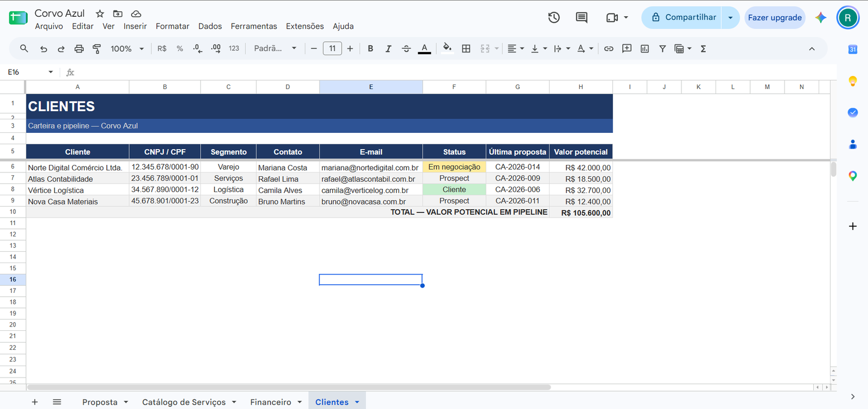The width and height of the screenshot is (868, 409).
Task: Toggle bold formatting
Action: pos(371,49)
